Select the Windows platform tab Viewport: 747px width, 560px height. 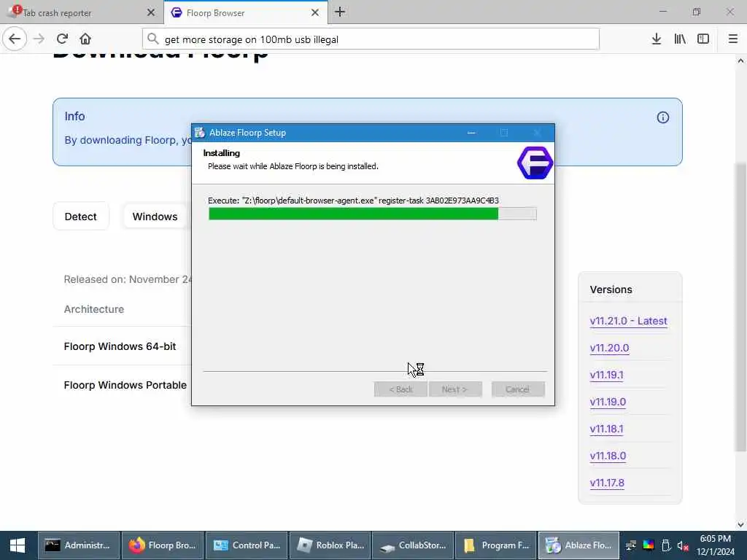[x=155, y=217]
